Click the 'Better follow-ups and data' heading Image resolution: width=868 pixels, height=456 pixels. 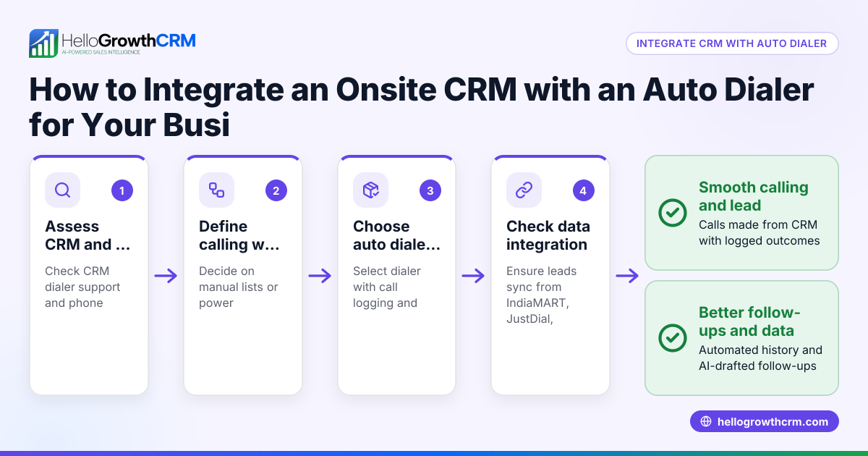(x=749, y=321)
